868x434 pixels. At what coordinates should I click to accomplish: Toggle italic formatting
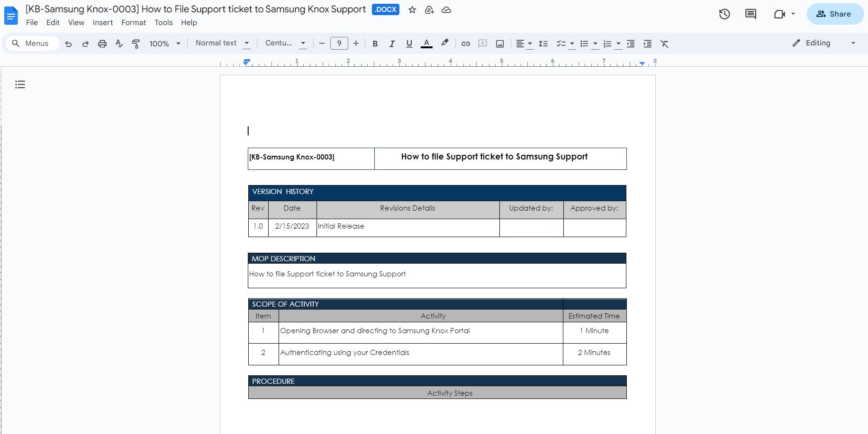[392, 44]
